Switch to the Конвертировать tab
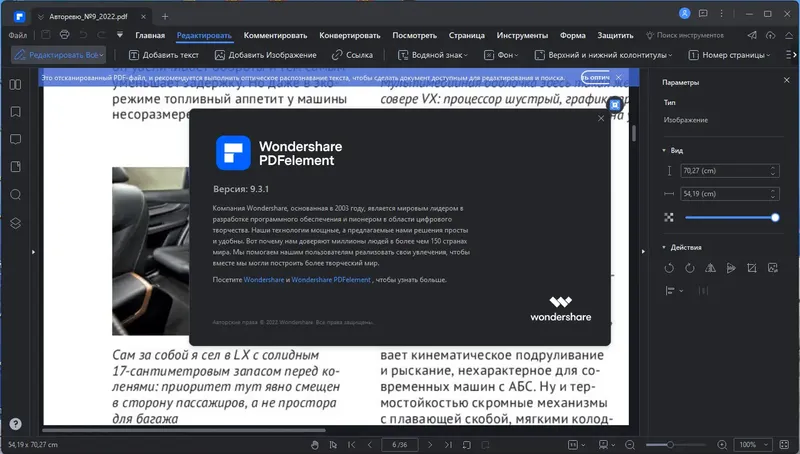The height and width of the screenshot is (454, 800). click(349, 35)
